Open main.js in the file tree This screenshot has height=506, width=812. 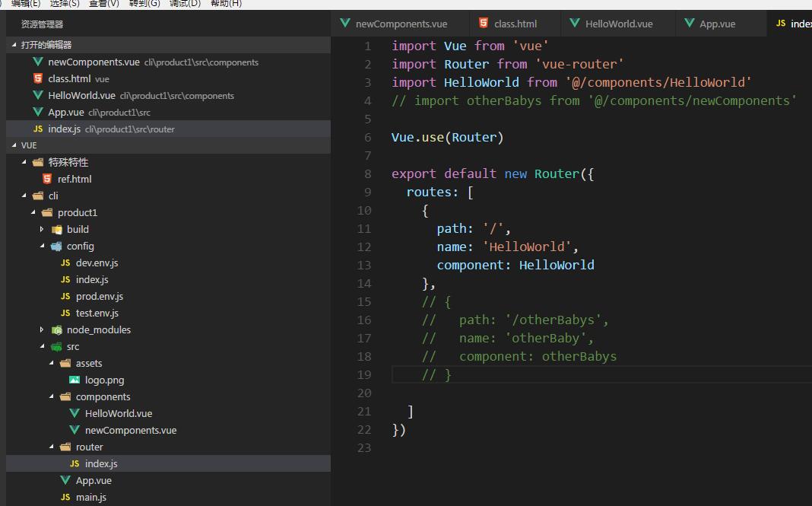[x=90, y=497]
